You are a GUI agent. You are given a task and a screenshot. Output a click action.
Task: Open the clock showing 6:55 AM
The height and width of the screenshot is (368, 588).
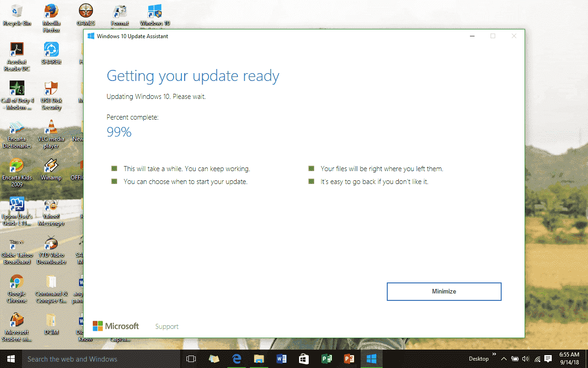[569, 359]
